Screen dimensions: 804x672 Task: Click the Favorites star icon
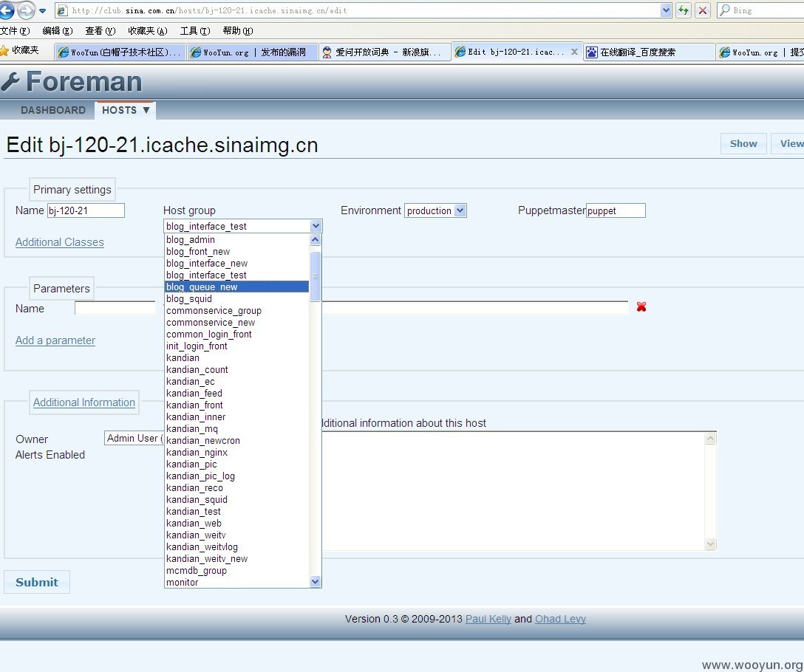[4, 50]
